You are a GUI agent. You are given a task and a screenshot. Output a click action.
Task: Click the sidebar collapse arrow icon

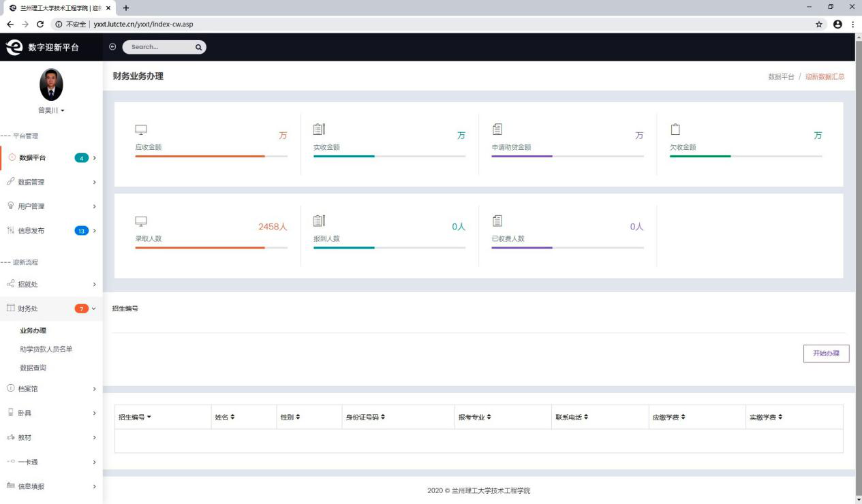(x=112, y=47)
